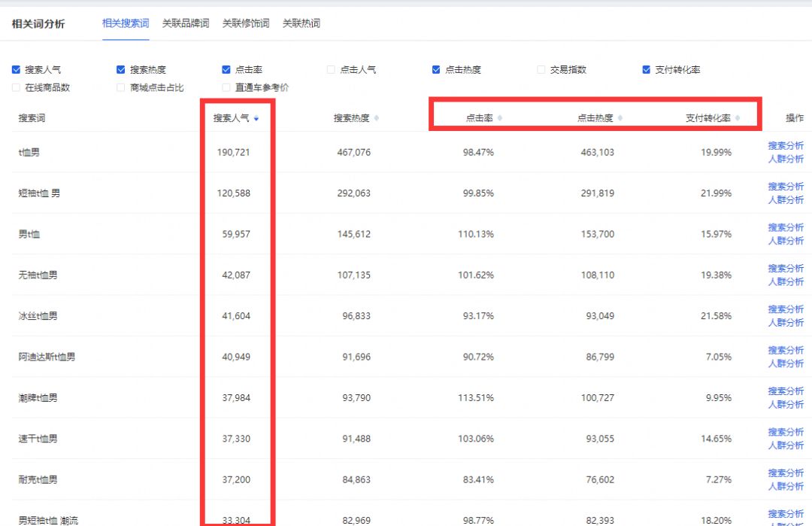The height and width of the screenshot is (526, 812).
Task: Sort the table by 搜索人气 column
Action: (x=256, y=118)
